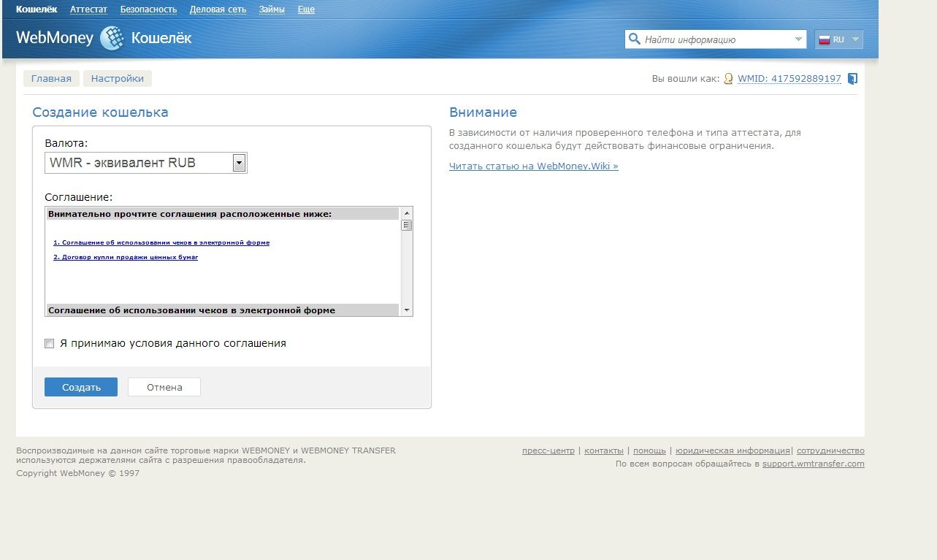Open the WebMoney.Wiki article link
The width and height of the screenshot is (937, 560).
(x=533, y=166)
